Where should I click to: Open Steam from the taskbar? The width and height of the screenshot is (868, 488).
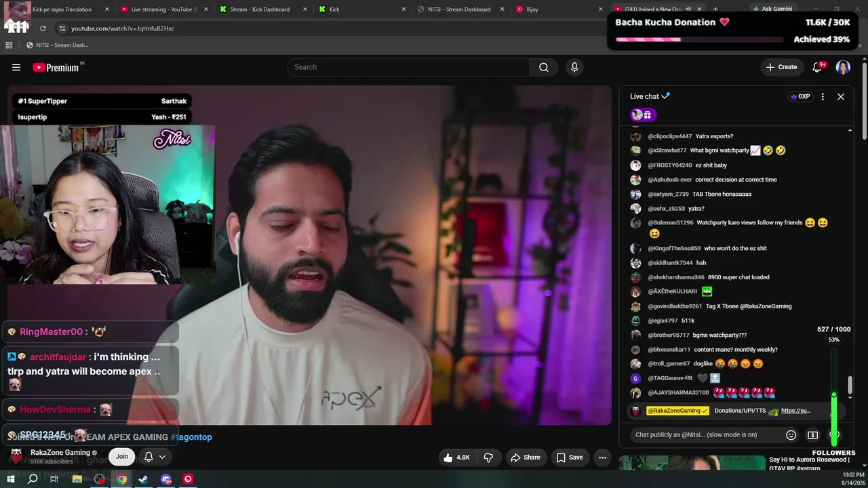click(x=144, y=479)
